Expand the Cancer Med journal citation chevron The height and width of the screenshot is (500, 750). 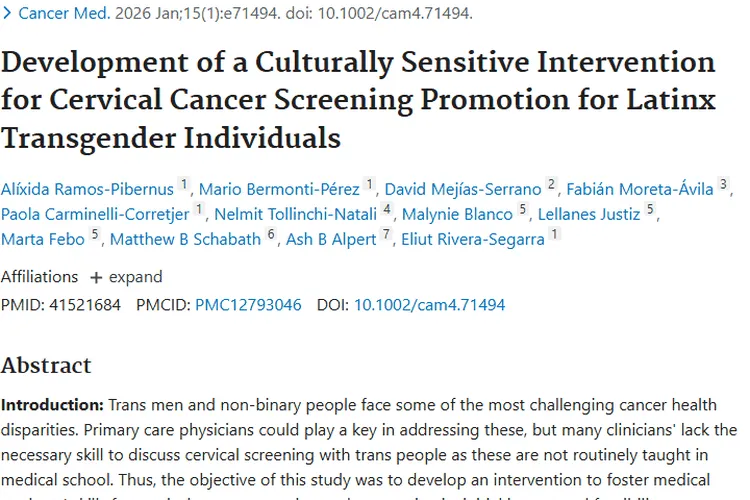click(x=8, y=14)
